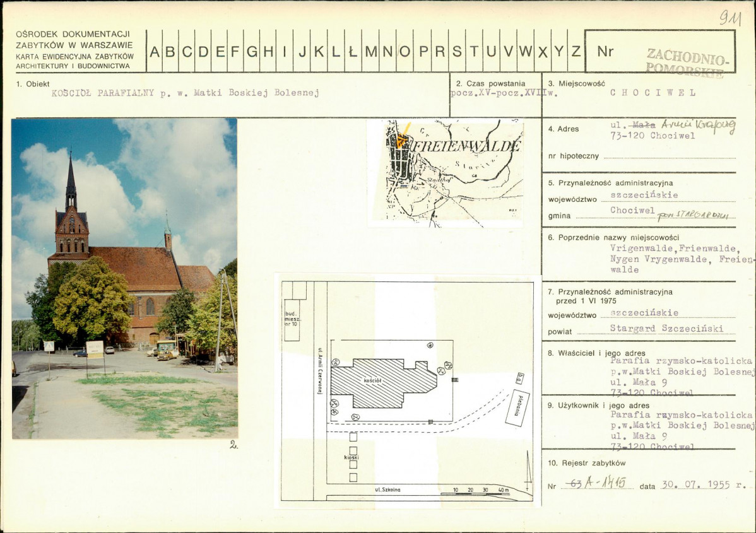The height and width of the screenshot is (533, 756).
Task: Click the letter A index box
Action: pyautogui.click(x=154, y=51)
